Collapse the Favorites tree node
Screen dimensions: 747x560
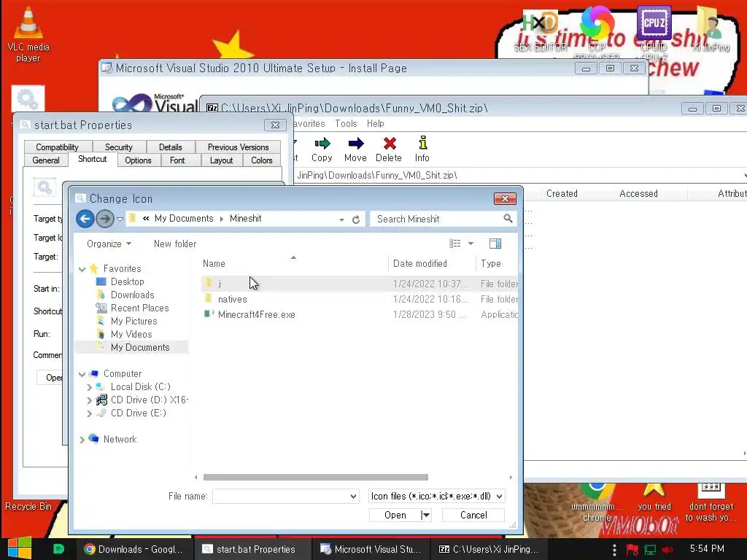(x=82, y=269)
